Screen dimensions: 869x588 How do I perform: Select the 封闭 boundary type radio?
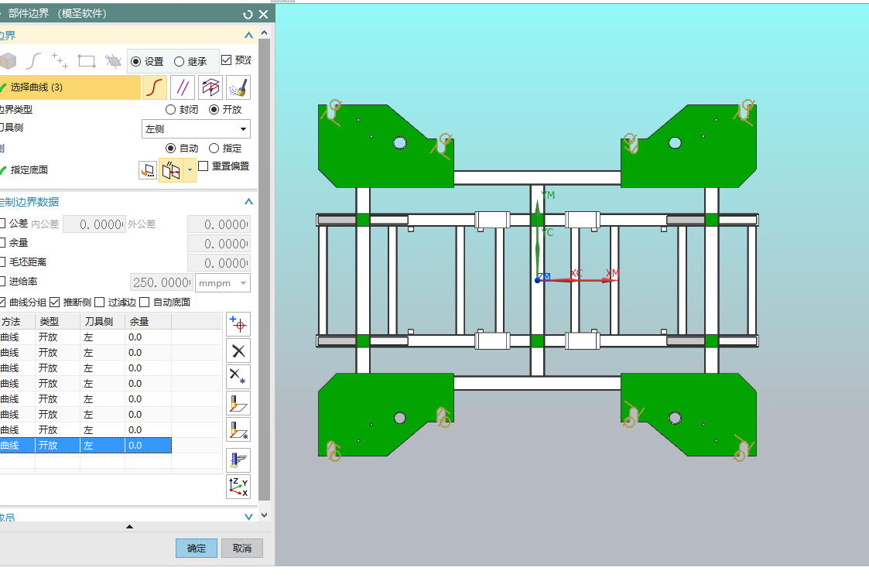pyautogui.click(x=171, y=110)
